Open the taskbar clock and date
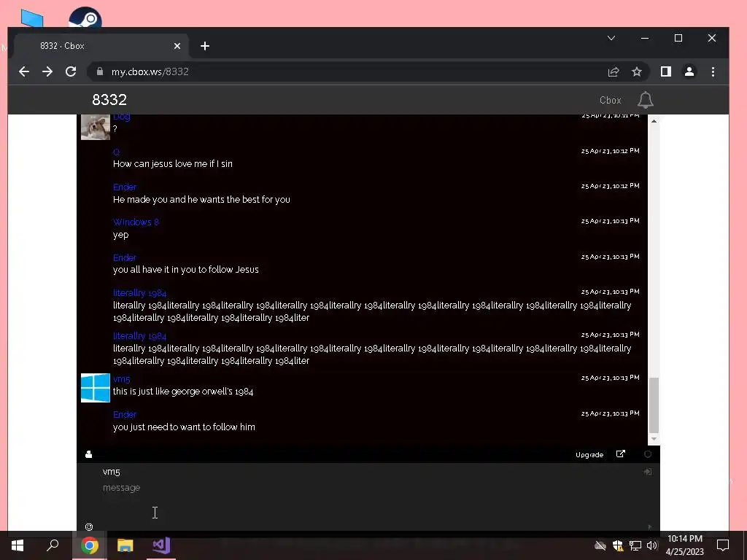This screenshot has width=747, height=560. (684, 545)
